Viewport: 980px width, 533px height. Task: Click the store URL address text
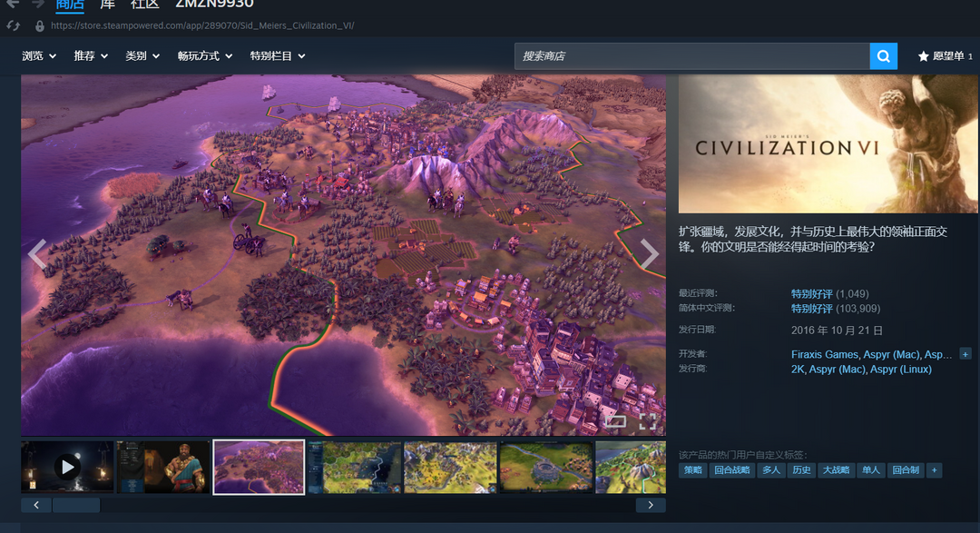click(202, 25)
